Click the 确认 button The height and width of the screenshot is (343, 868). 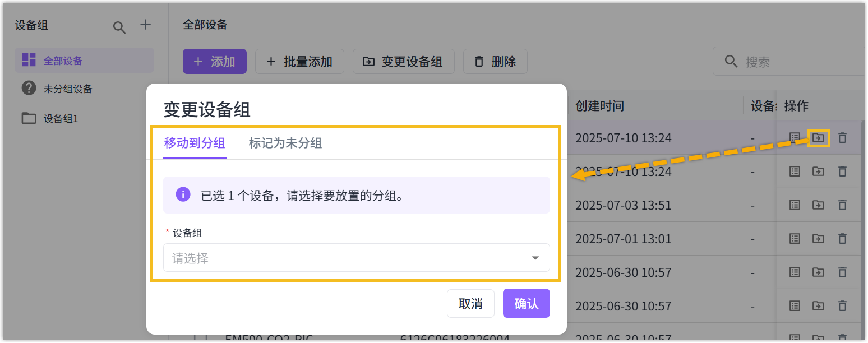click(x=526, y=304)
